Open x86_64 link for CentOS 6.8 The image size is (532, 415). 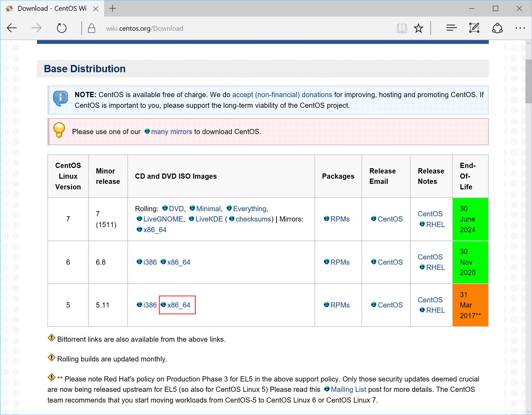[175, 262]
